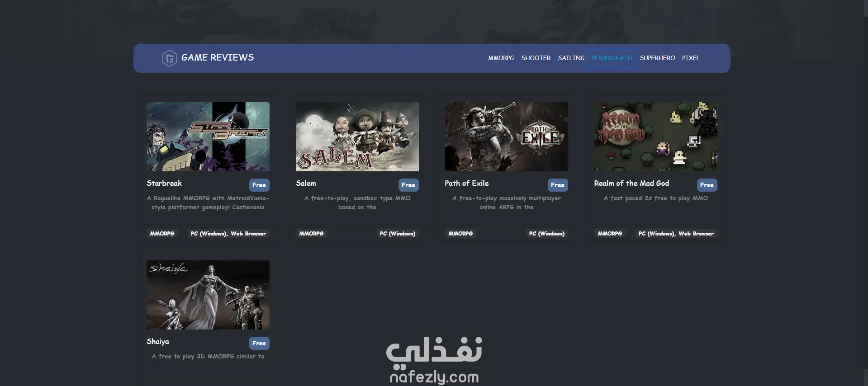View the Realm of the Mad God image
868x386 pixels.
[x=656, y=137]
